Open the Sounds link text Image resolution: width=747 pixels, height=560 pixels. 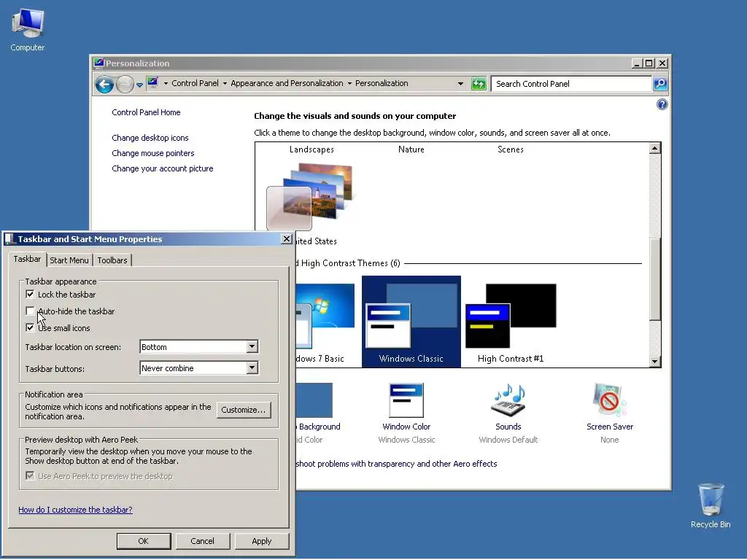pos(508,427)
